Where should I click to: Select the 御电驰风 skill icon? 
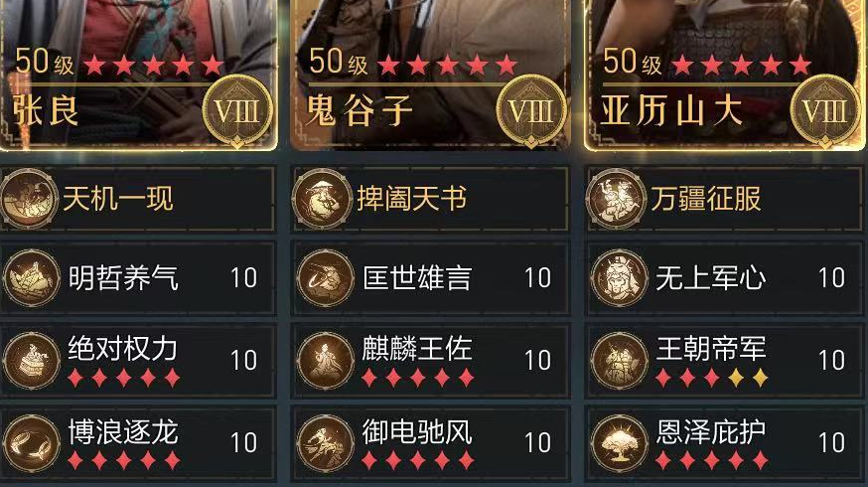[326, 442]
